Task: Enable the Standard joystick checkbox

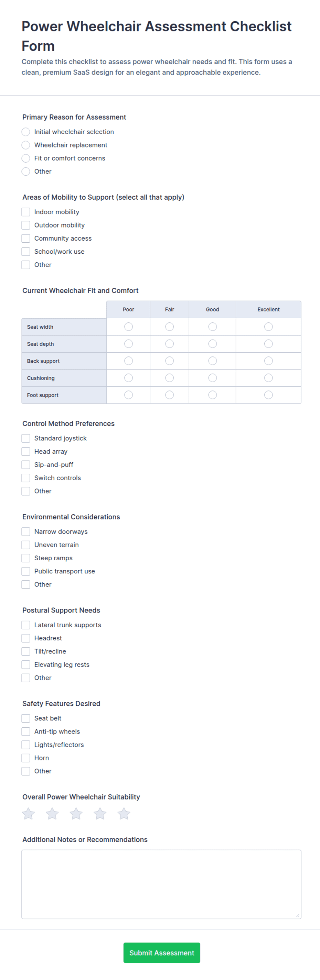Action: click(x=26, y=438)
